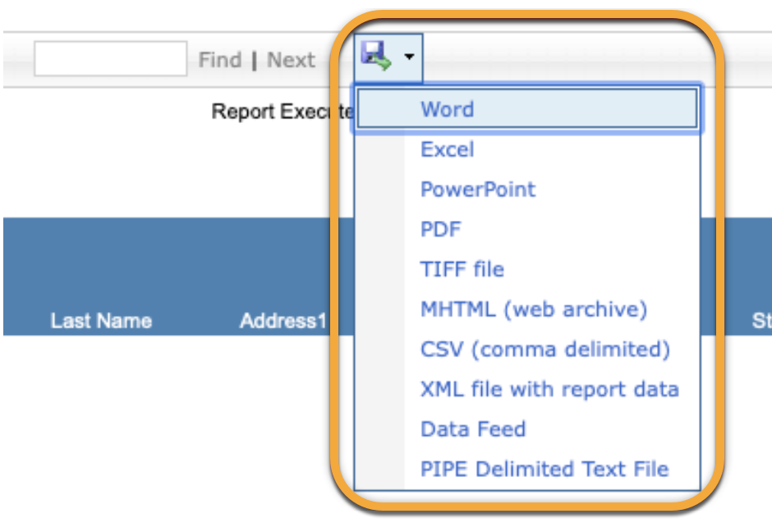The height and width of the screenshot is (532, 772).
Task: Click the Address1 column header
Action: click(283, 320)
